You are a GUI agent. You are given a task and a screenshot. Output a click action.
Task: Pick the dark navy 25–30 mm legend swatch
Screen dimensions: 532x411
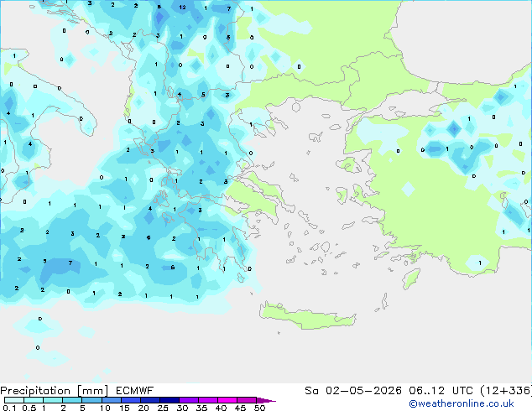click(170, 400)
